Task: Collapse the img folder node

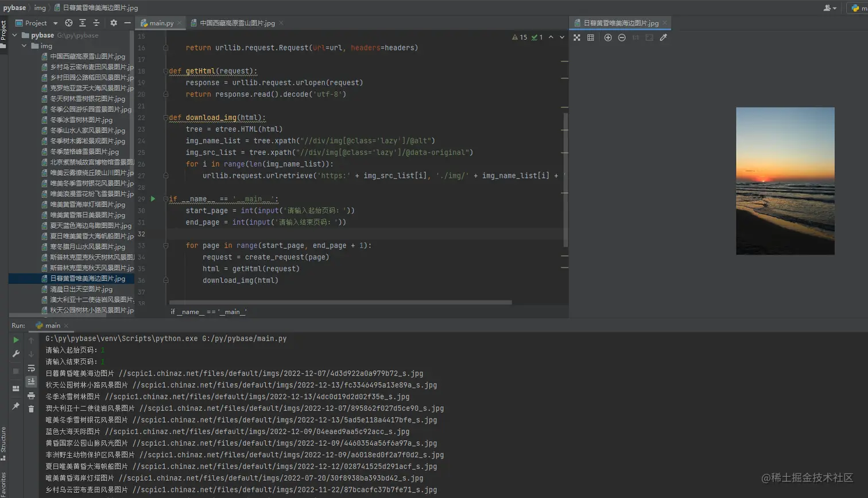Action: click(x=24, y=46)
